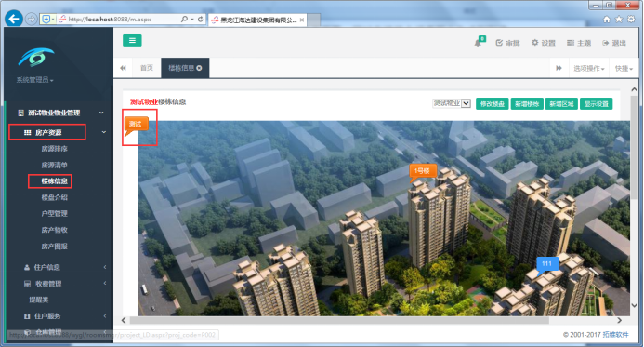The width and height of the screenshot is (644, 347).
Task: Close the 黑龙江海达建设集团 browser tab
Action: 302,20
